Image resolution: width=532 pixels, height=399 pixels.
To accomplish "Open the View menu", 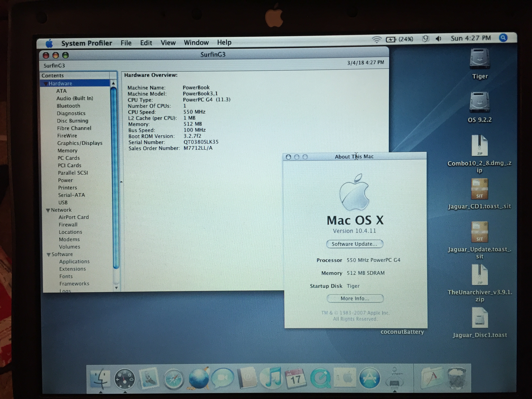I will click(x=168, y=43).
